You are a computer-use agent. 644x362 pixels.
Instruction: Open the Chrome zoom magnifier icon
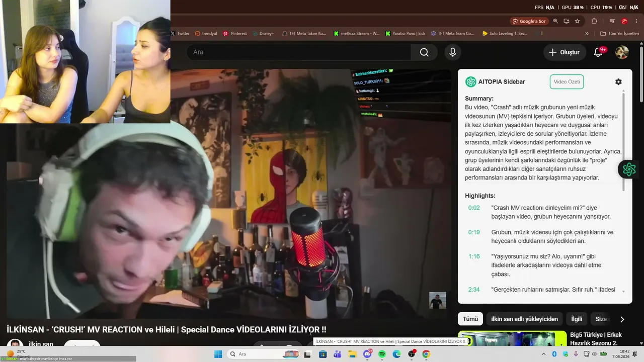[555, 21]
